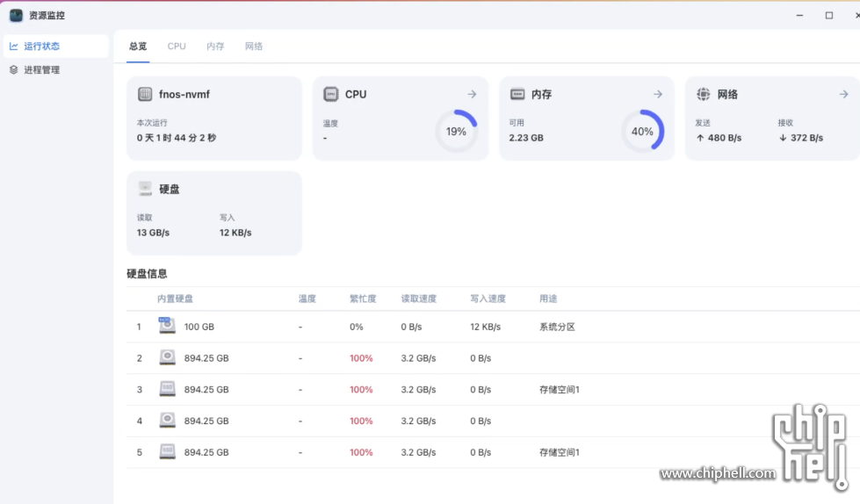The height and width of the screenshot is (504, 860).
Task: Click the 硬盘信息 section heading
Action: [x=147, y=274]
